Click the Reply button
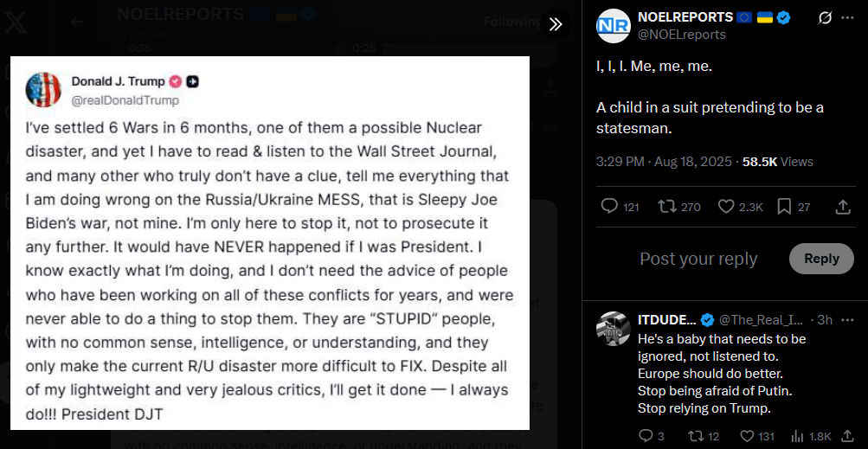This screenshot has width=868, height=449. (x=821, y=259)
